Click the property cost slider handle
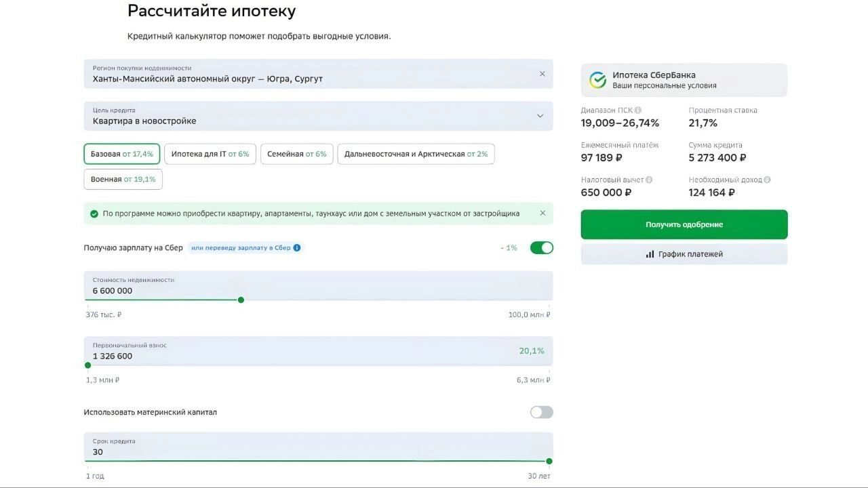 (241, 300)
